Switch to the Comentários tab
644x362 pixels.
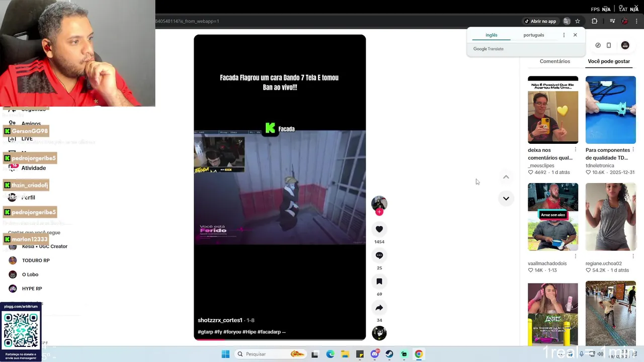click(555, 61)
